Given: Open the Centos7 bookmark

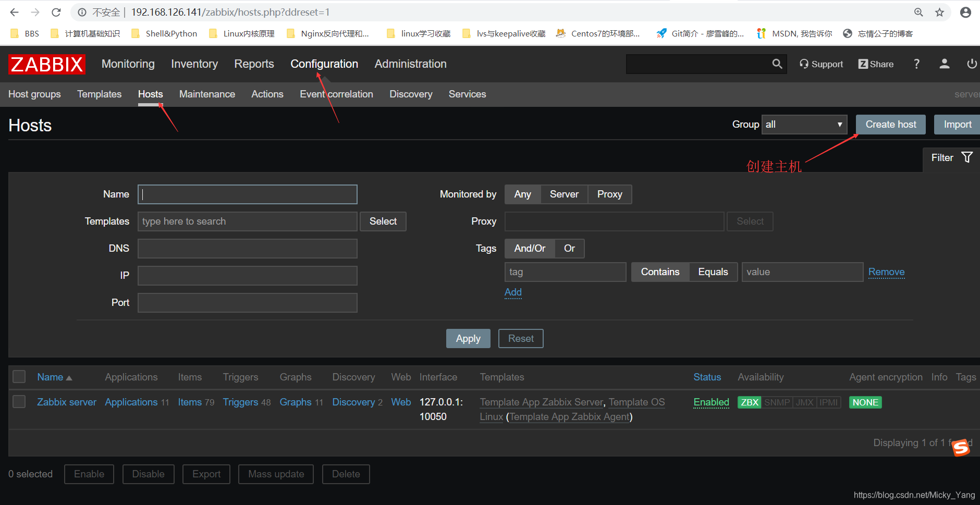Looking at the screenshot, I should (x=598, y=33).
